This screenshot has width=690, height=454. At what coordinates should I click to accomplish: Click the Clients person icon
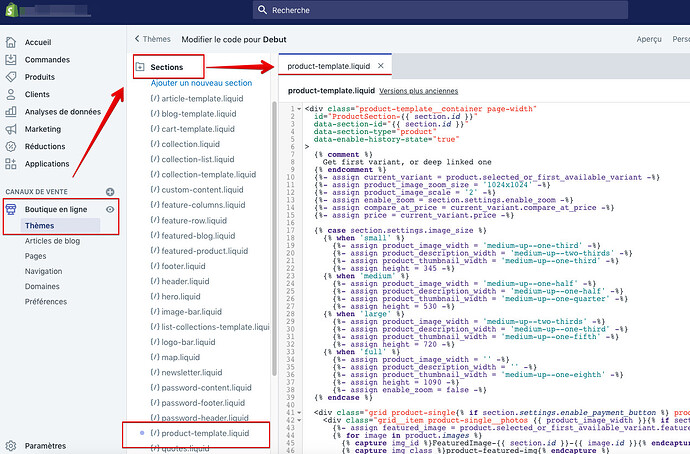11,94
